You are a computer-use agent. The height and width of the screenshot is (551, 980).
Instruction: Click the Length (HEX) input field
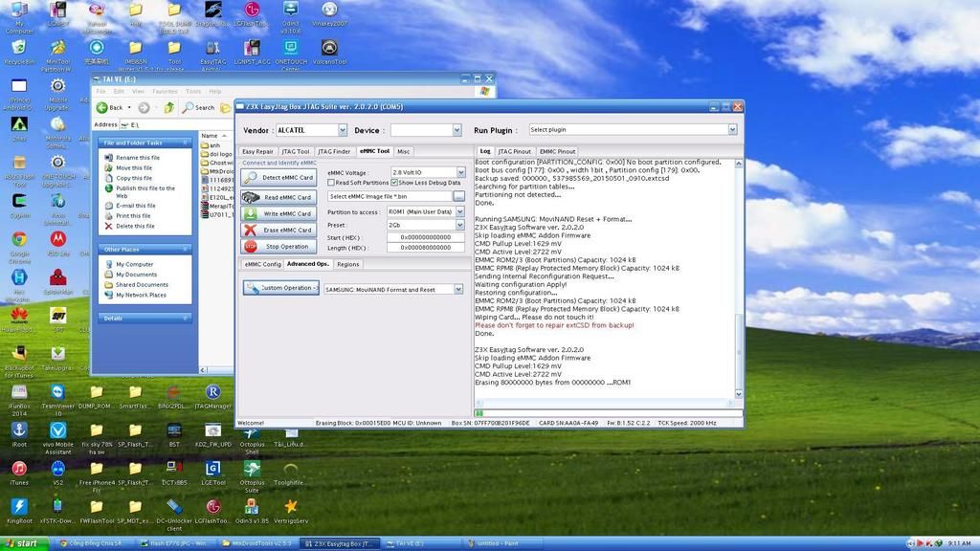point(426,248)
